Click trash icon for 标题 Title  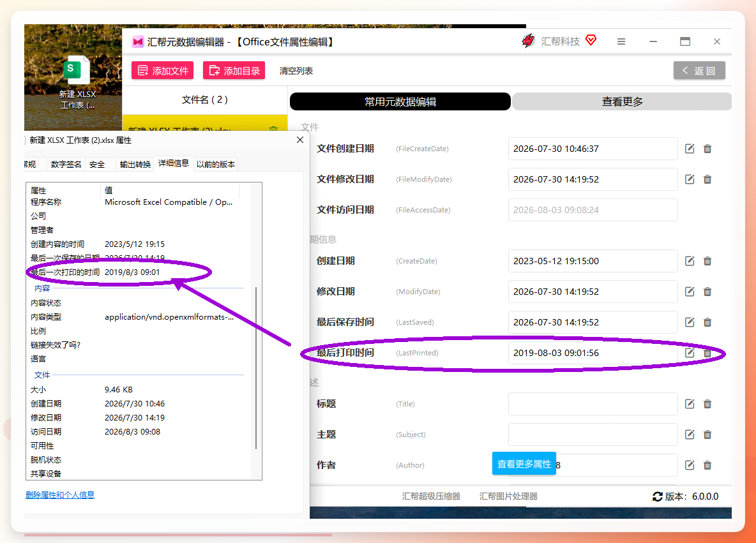tap(707, 404)
